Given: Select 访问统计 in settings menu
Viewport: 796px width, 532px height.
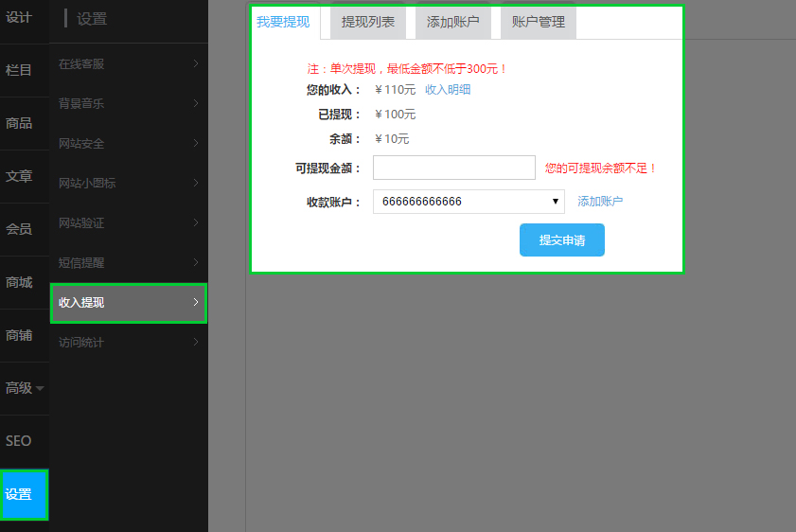Looking at the screenshot, I should pos(128,343).
